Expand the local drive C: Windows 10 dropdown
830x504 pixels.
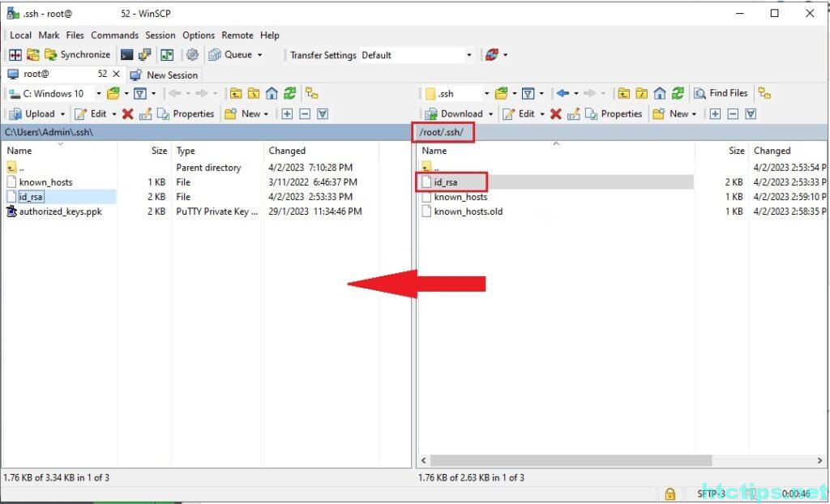point(98,94)
